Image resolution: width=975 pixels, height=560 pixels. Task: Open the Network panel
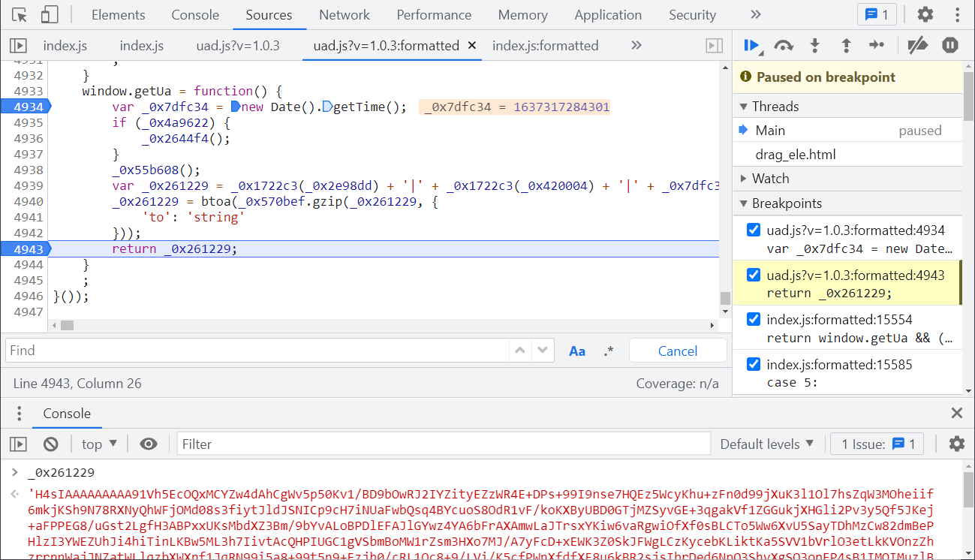[345, 15]
